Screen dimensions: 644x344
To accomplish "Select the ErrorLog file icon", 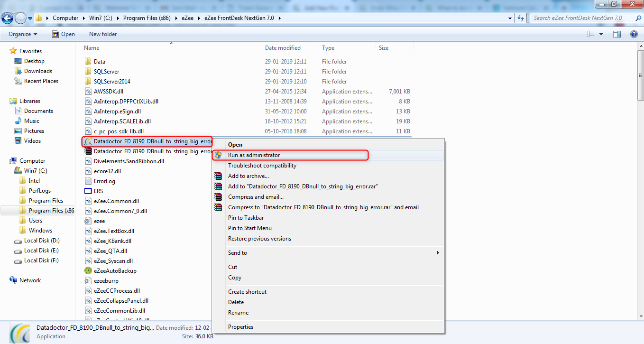I will click(88, 181).
